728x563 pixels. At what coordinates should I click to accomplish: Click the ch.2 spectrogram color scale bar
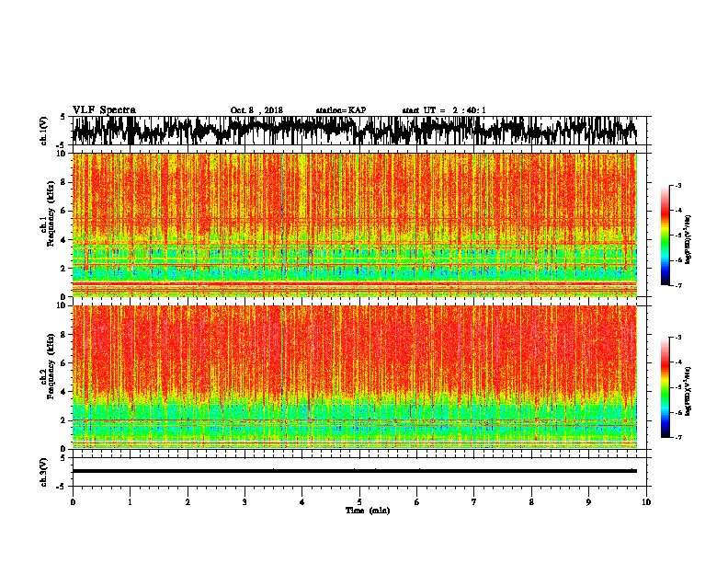[x=665, y=387]
